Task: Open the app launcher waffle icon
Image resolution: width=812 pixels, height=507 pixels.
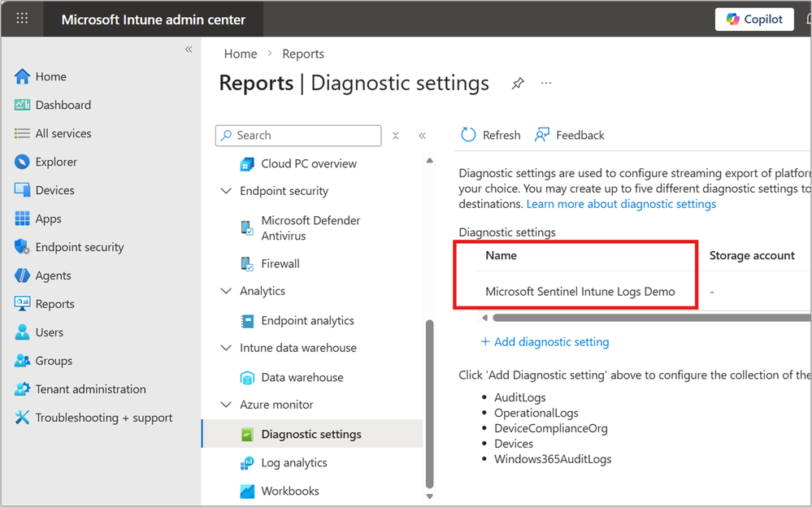Action: (x=22, y=19)
